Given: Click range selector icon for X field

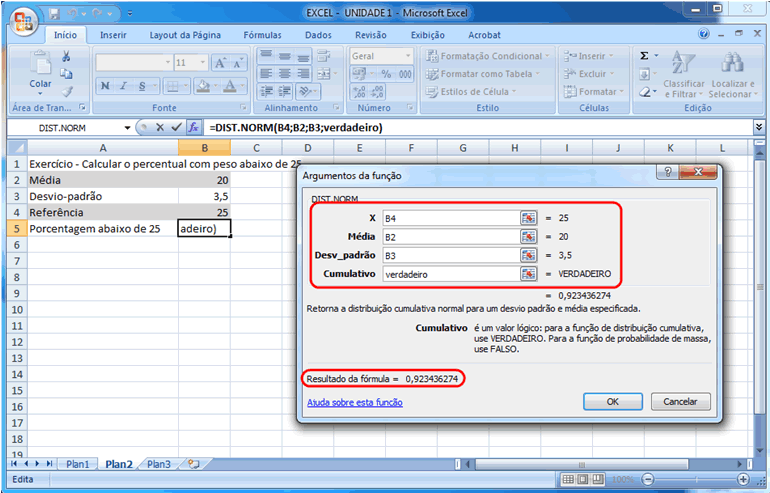Looking at the screenshot, I should coord(528,217).
